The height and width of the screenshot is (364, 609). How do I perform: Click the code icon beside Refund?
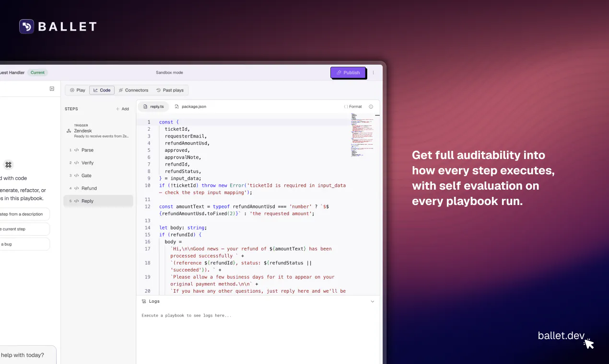pyautogui.click(x=76, y=188)
